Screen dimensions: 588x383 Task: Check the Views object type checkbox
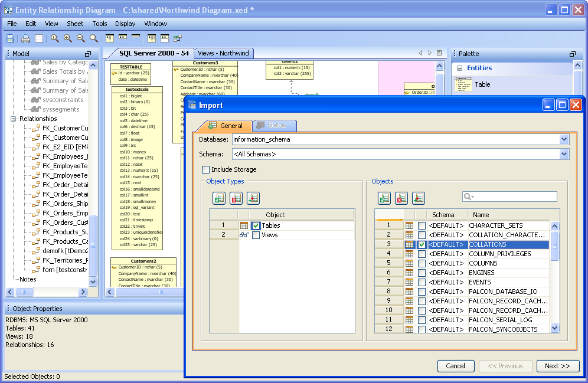tap(256, 235)
